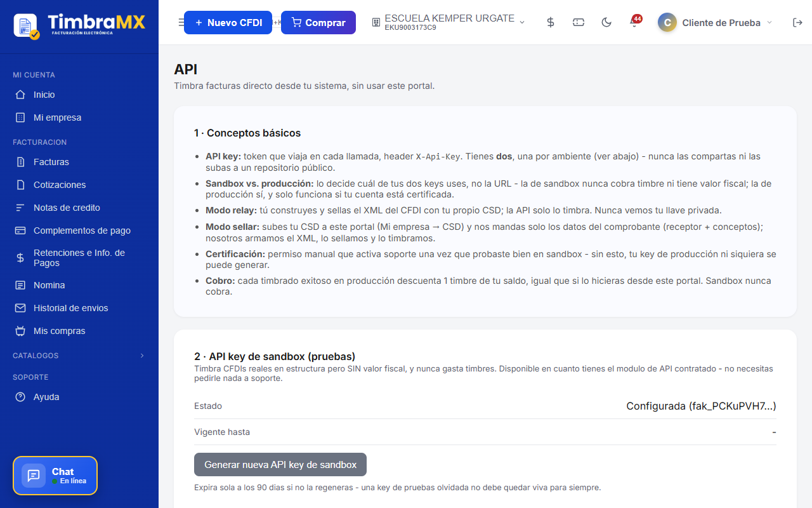Click the dollar icon next to Retenciones
The width and height of the screenshot is (812, 508).
(x=20, y=258)
